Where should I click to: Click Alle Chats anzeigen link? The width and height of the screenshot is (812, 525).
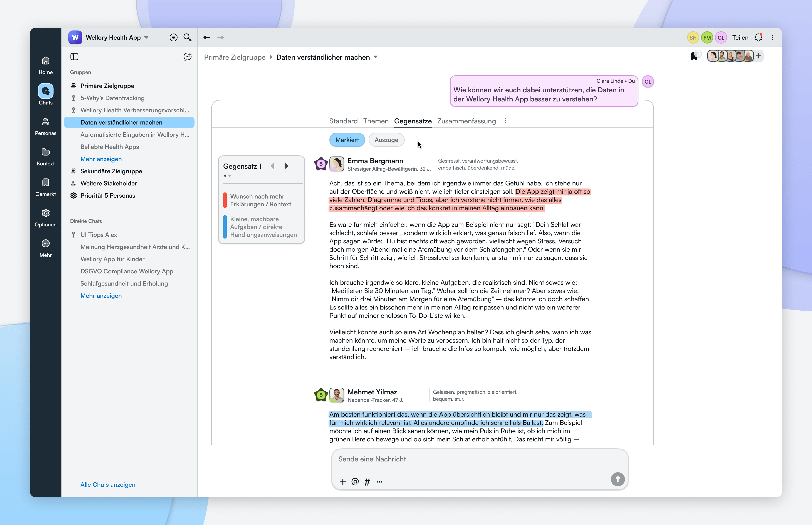click(108, 485)
